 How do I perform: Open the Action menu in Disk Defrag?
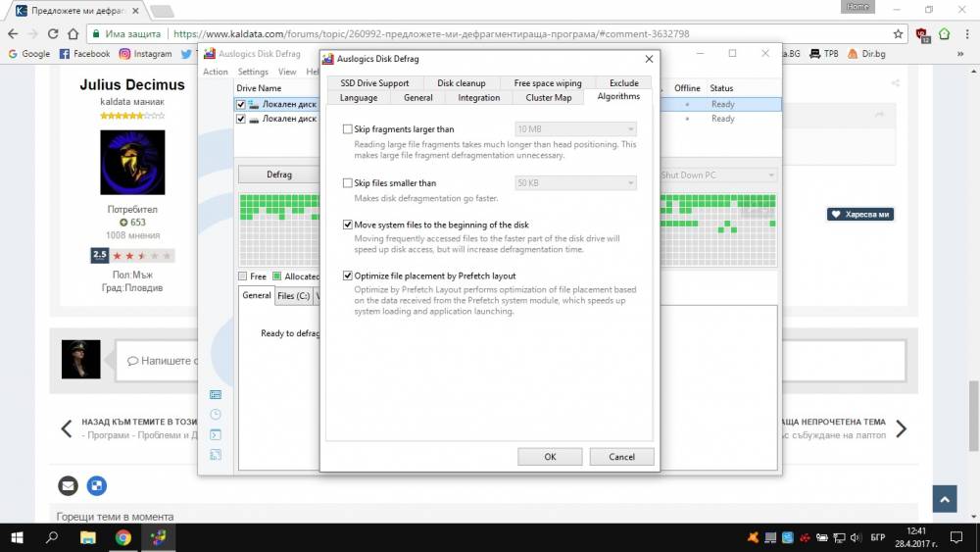[215, 72]
